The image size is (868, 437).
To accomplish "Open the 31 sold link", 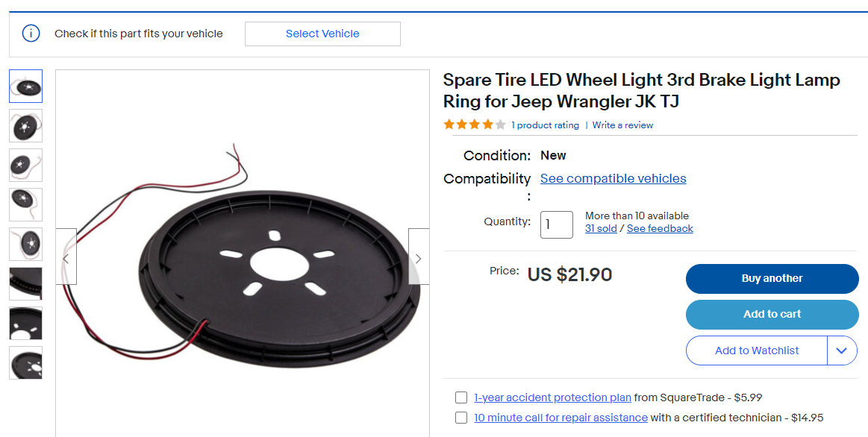I will pyautogui.click(x=601, y=228).
